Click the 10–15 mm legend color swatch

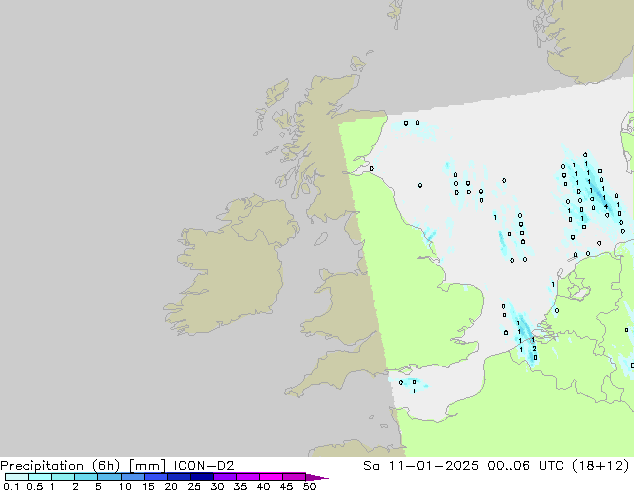coord(133,477)
